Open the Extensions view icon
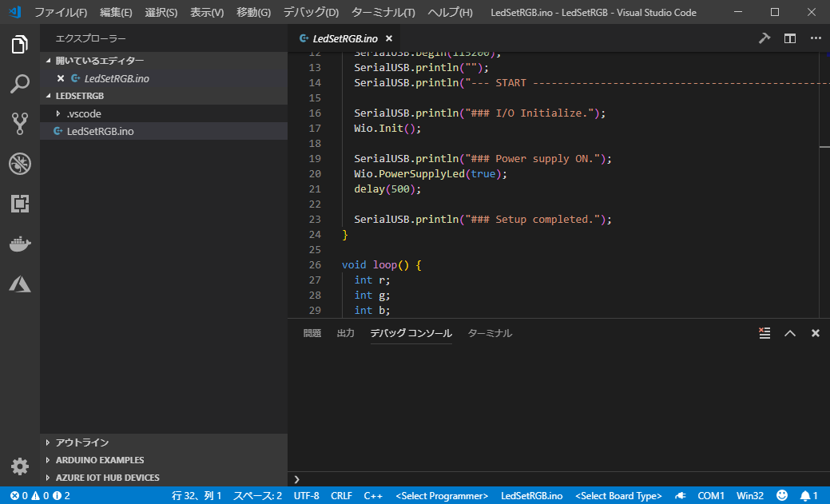The image size is (830, 504). coord(20,204)
